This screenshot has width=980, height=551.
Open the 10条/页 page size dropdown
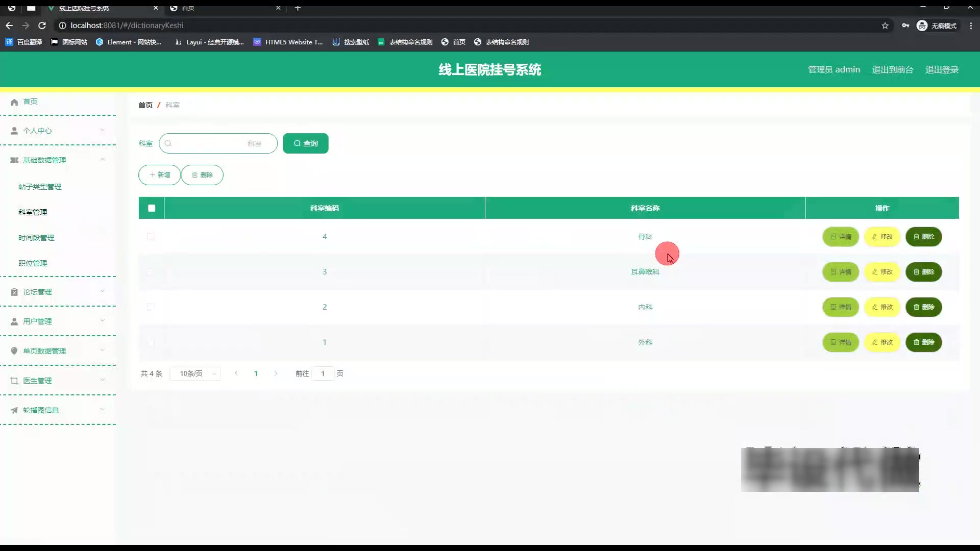click(x=196, y=374)
